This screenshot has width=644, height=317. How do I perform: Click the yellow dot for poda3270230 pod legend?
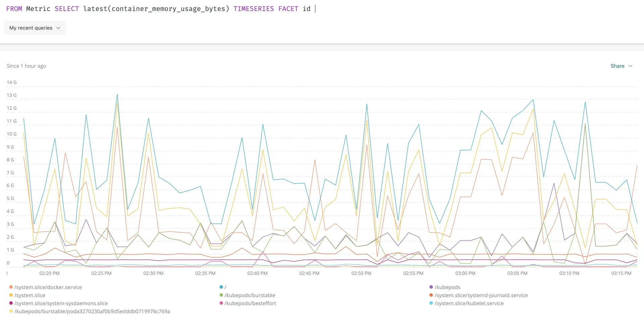click(x=11, y=311)
